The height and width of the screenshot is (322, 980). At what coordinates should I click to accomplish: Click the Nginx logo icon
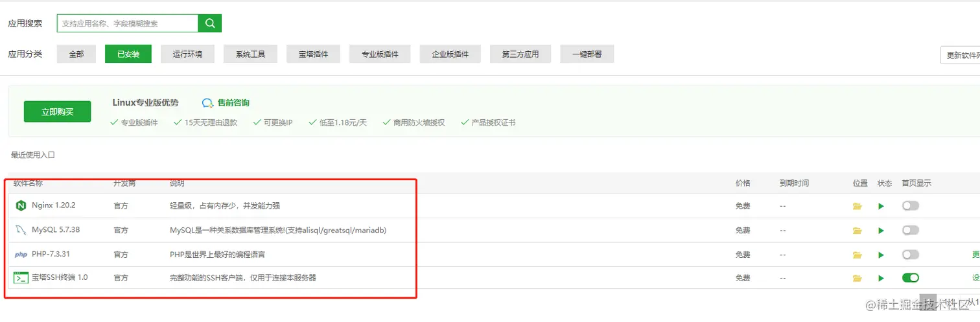coord(20,205)
